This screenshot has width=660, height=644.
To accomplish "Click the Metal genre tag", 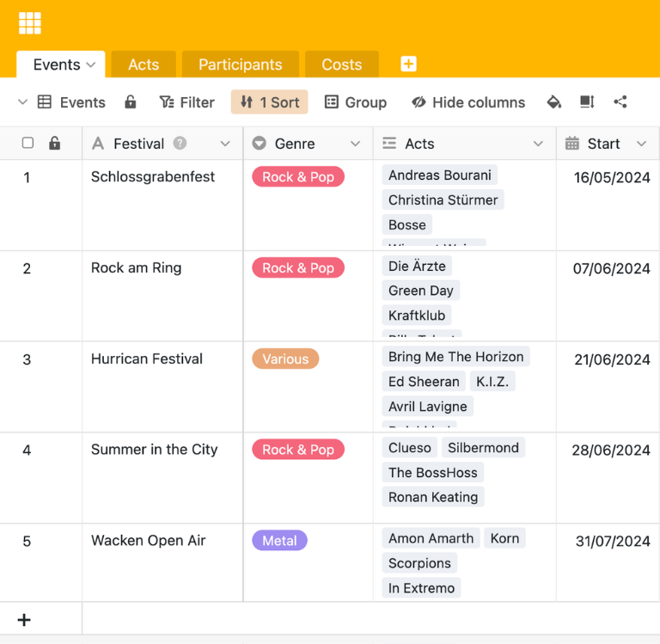I will [x=279, y=540].
